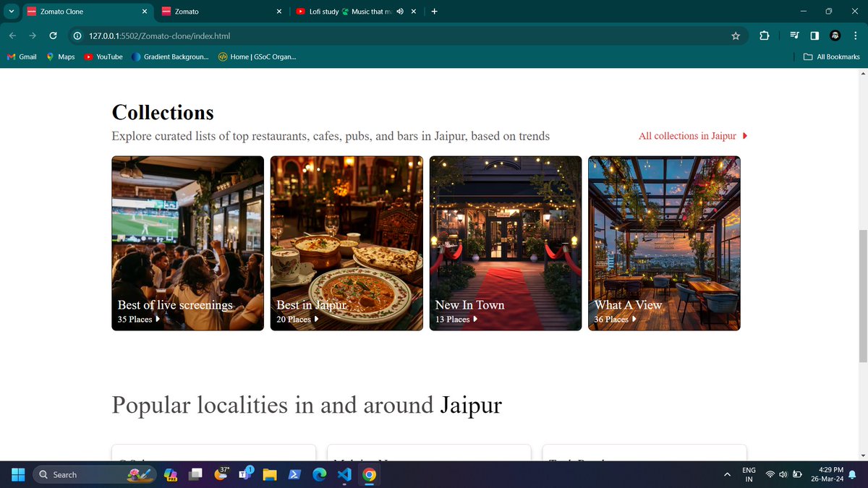Go forward to the next page
The width and height of the screenshot is (868, 488).
33,35
